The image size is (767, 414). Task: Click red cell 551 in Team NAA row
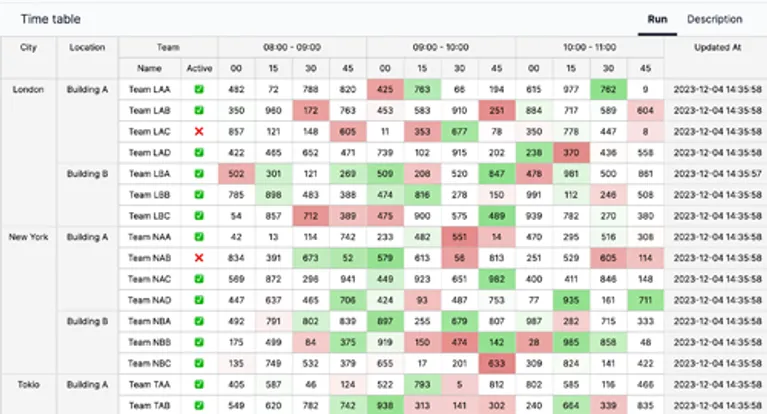click(459, 237)
